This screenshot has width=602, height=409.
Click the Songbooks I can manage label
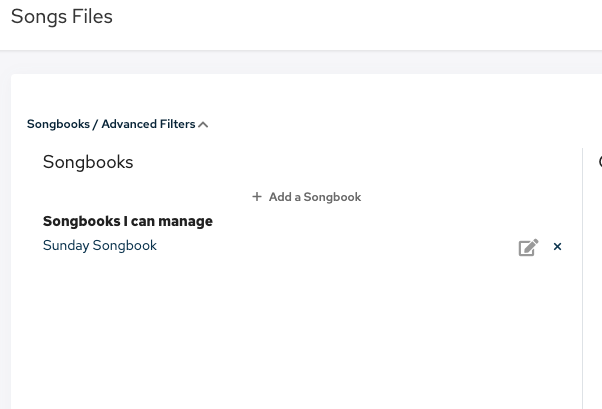127,221
